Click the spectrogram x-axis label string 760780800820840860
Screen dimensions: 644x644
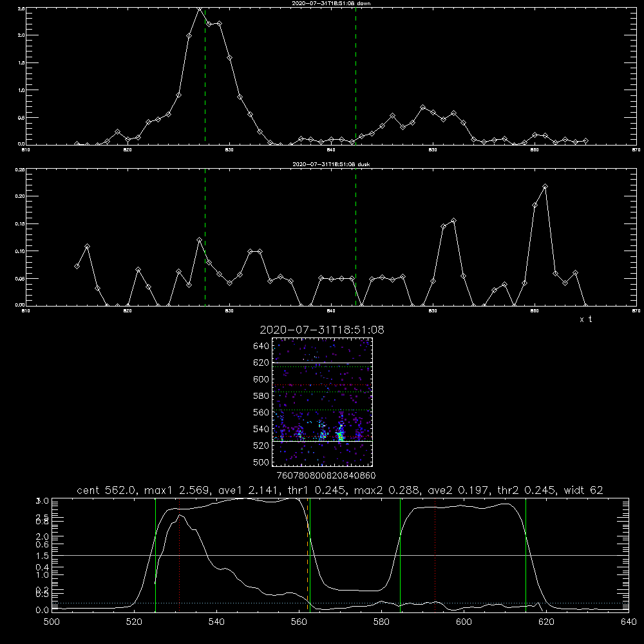[x=326, y=475]
